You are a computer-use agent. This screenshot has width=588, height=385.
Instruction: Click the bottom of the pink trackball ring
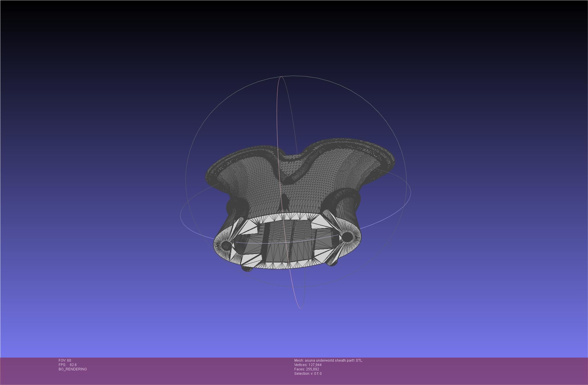[x=300, y=308]
